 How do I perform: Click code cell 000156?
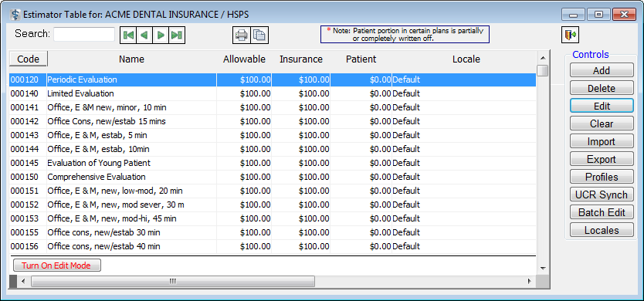click(28, 246)
